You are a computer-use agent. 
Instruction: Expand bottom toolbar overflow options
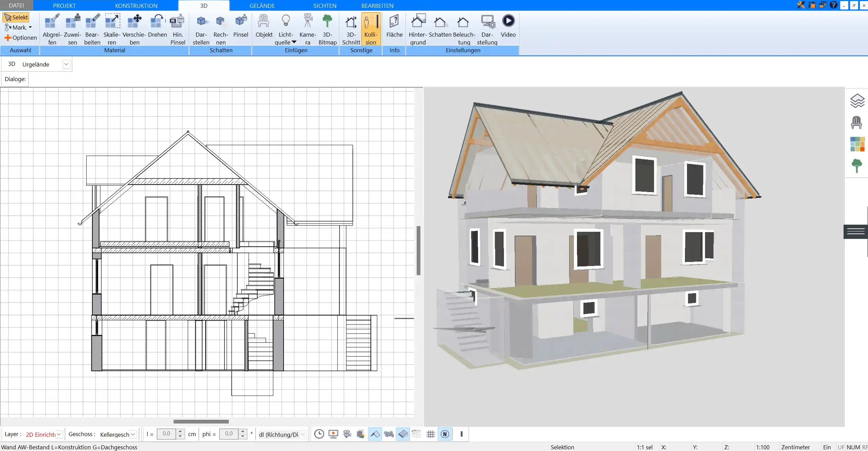click(x=462, y=434)
